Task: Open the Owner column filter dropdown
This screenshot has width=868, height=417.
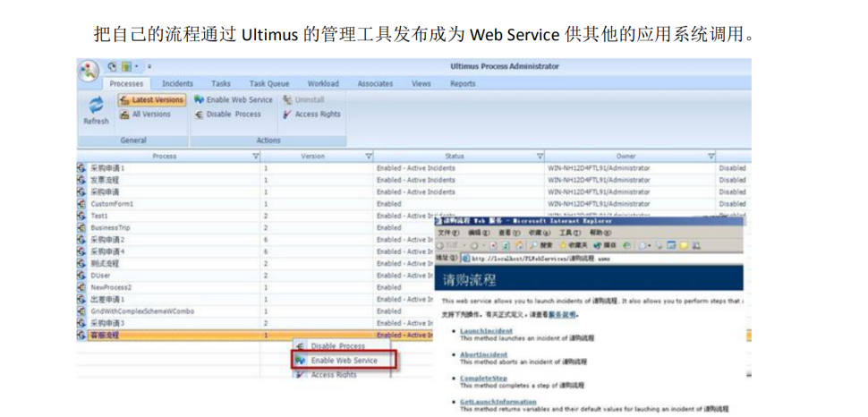Action: [711, 157]
